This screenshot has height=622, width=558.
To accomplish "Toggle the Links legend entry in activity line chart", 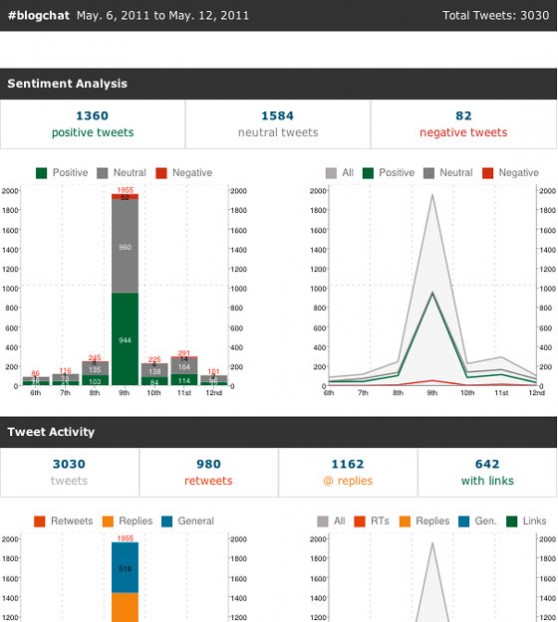I will point(526,521).
